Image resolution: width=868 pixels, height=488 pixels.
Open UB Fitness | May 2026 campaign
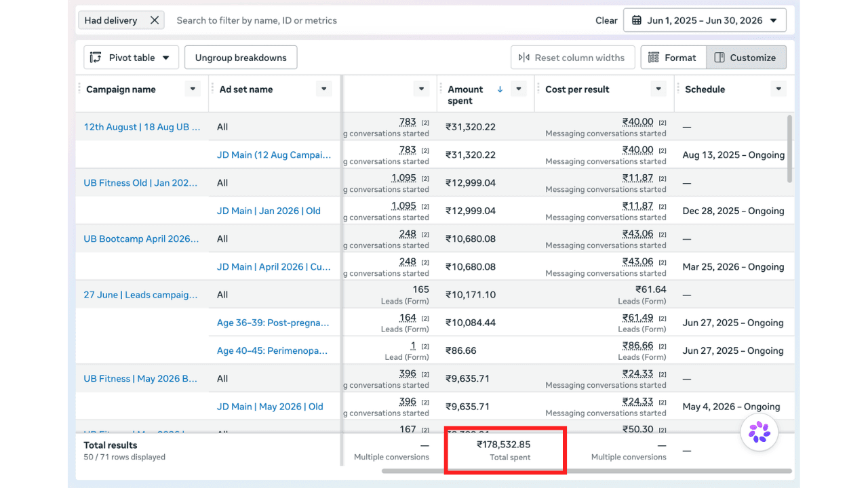(x=141, y=379)
